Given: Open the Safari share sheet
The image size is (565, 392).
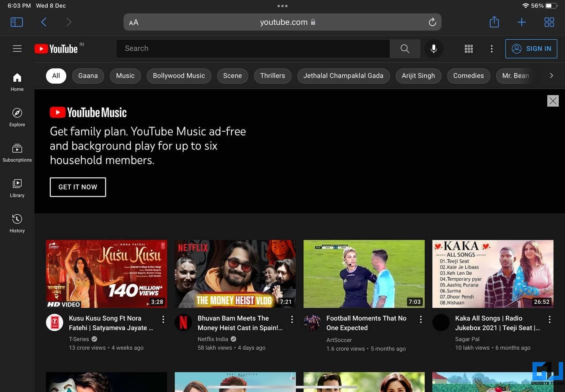Looking at the screenshot, I should pos(494,22).
